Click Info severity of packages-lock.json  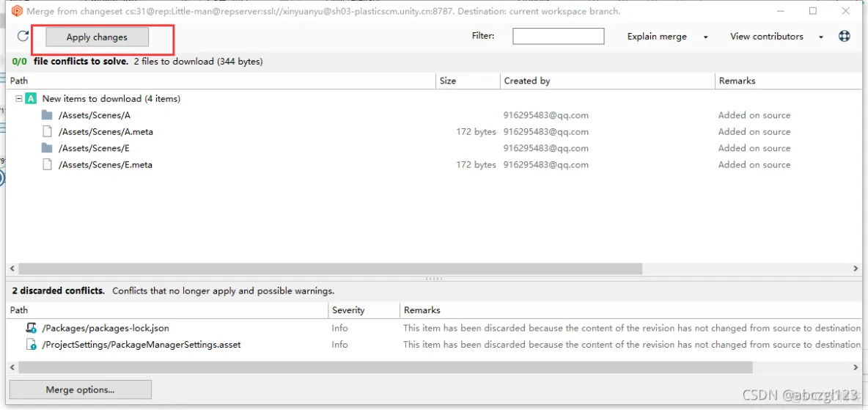coord(340,328)
